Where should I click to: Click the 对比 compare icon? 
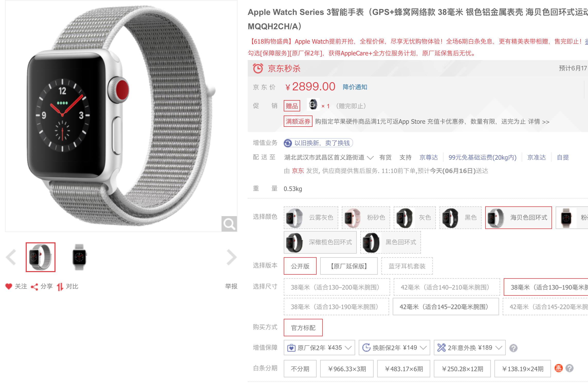click(x=60, y=286)
